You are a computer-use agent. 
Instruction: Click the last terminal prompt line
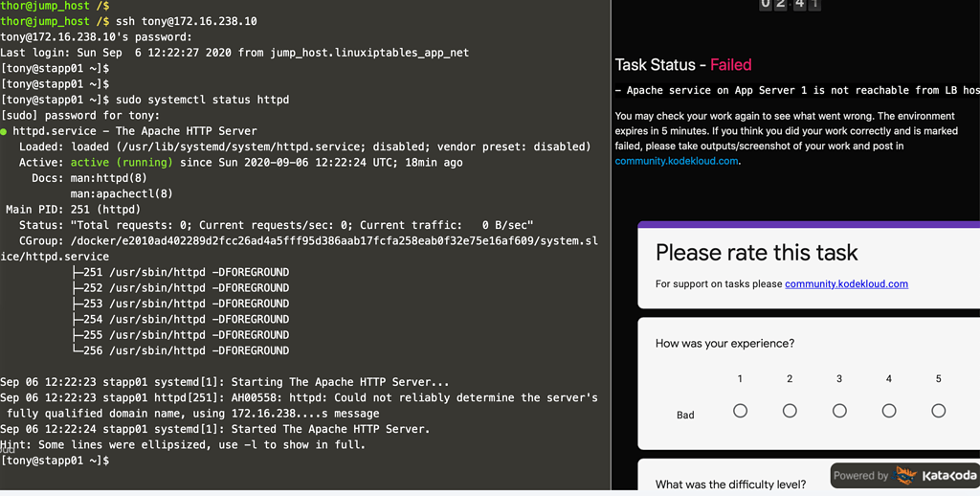coord(55,462)
